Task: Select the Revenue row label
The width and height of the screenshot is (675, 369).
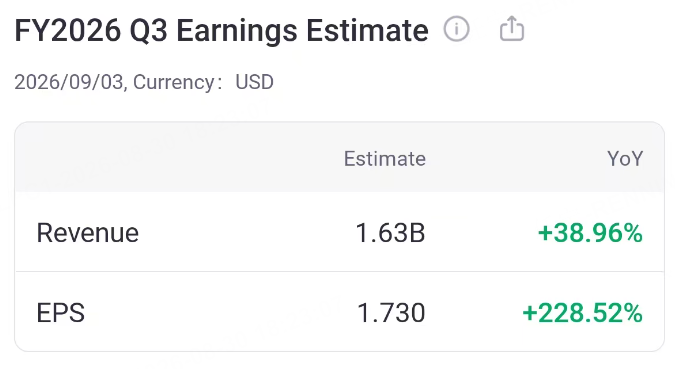Action: tap(88, 233)
